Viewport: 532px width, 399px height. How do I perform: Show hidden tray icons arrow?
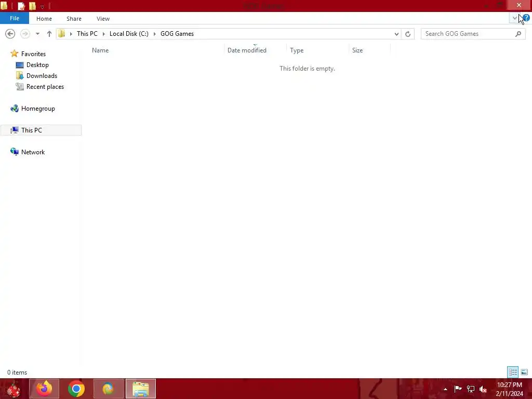(445, 389)
